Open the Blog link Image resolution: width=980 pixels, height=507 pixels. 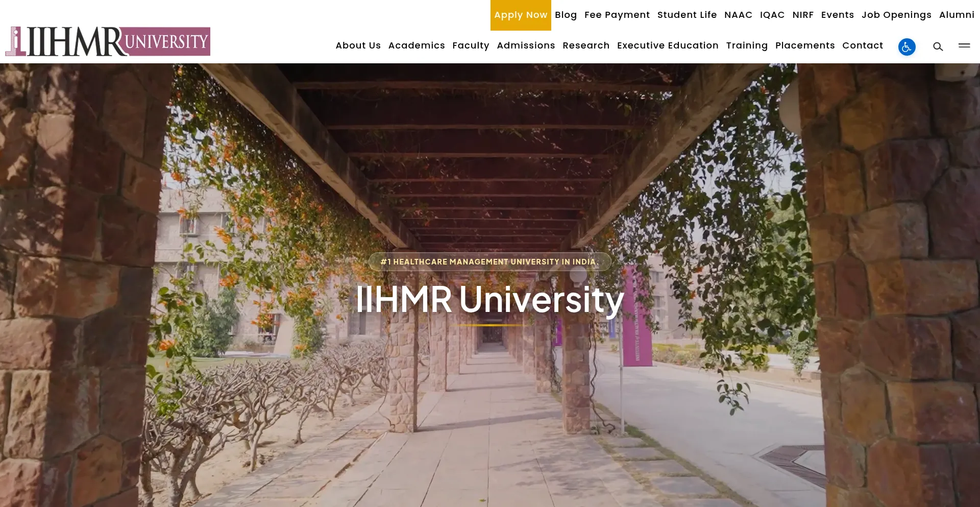[x=566, y=15]
